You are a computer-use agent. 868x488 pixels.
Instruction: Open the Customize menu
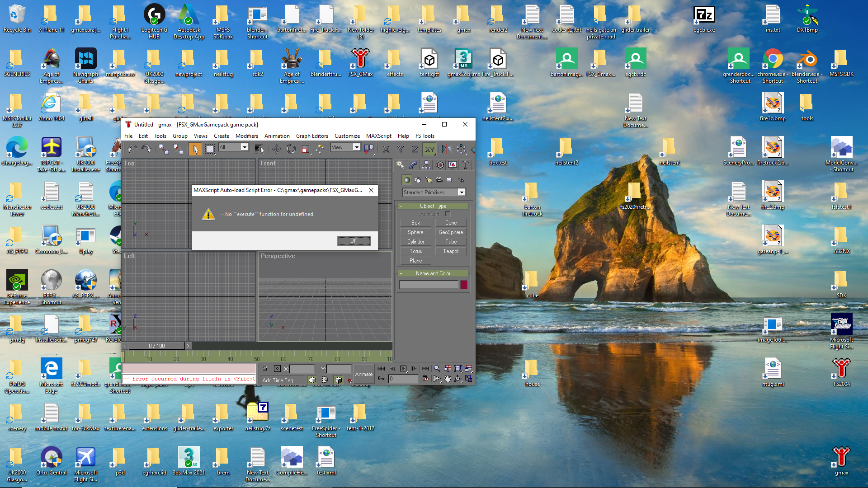(347, 136)
